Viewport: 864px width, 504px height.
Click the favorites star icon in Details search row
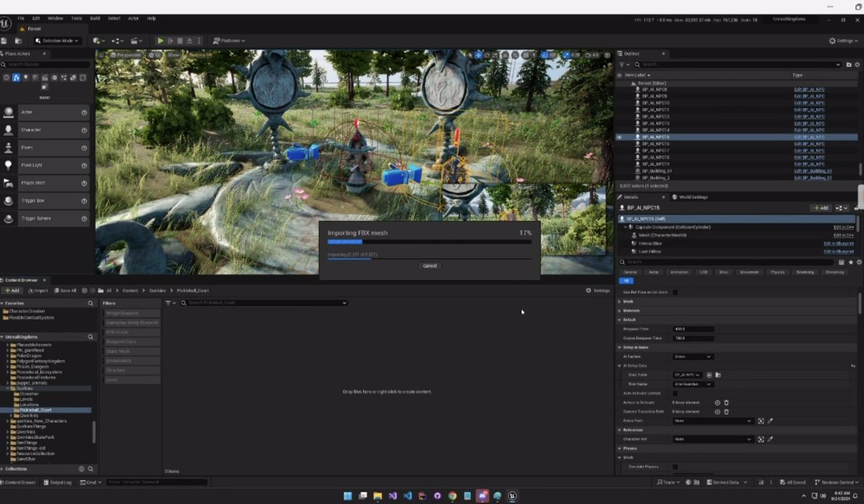point(852,262)
